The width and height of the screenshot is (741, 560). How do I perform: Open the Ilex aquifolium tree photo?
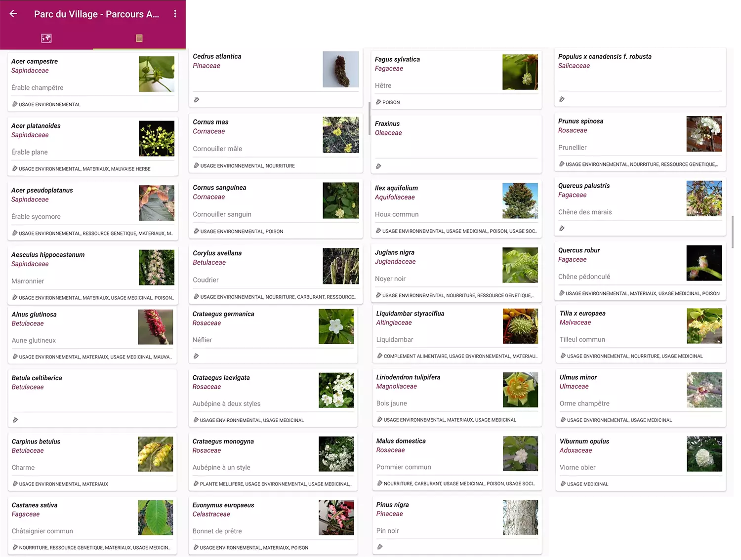coord(520,201)
